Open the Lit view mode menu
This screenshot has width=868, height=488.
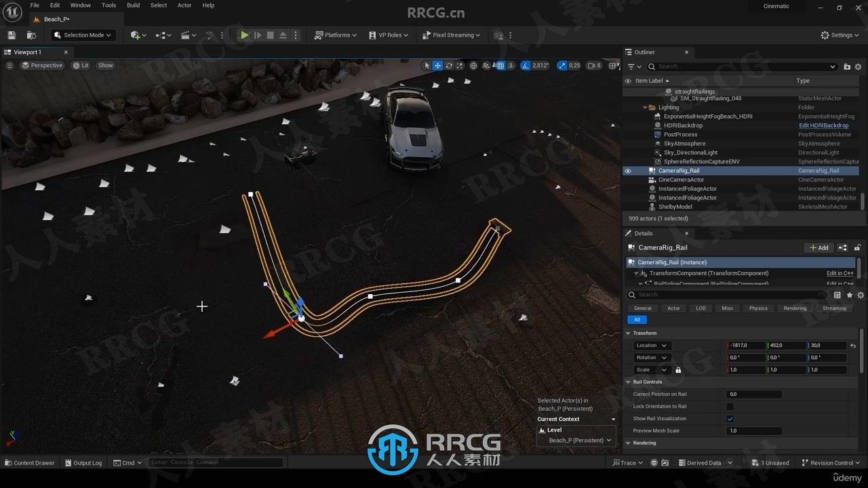[81, 66]
